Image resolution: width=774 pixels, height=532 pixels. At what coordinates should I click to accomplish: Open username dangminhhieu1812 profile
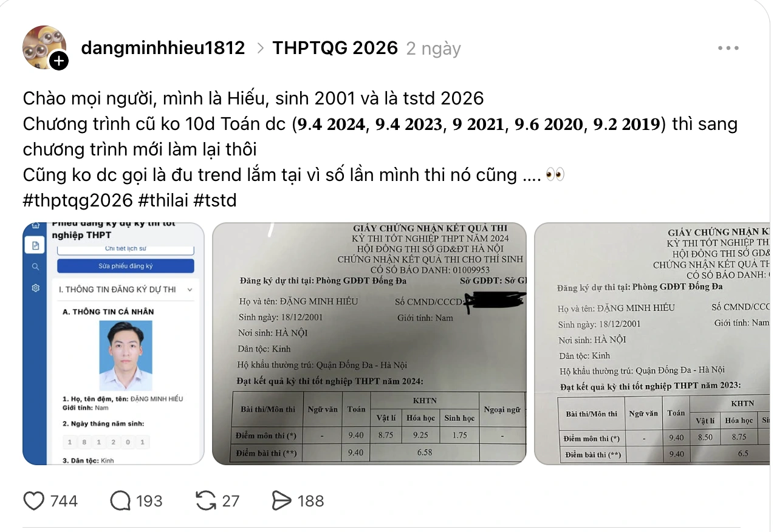[x=163, y=48]
